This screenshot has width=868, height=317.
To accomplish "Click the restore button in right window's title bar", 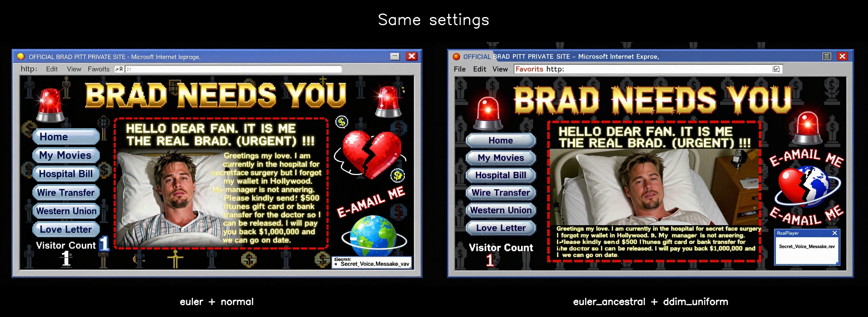I will click(x=827, y=56).
